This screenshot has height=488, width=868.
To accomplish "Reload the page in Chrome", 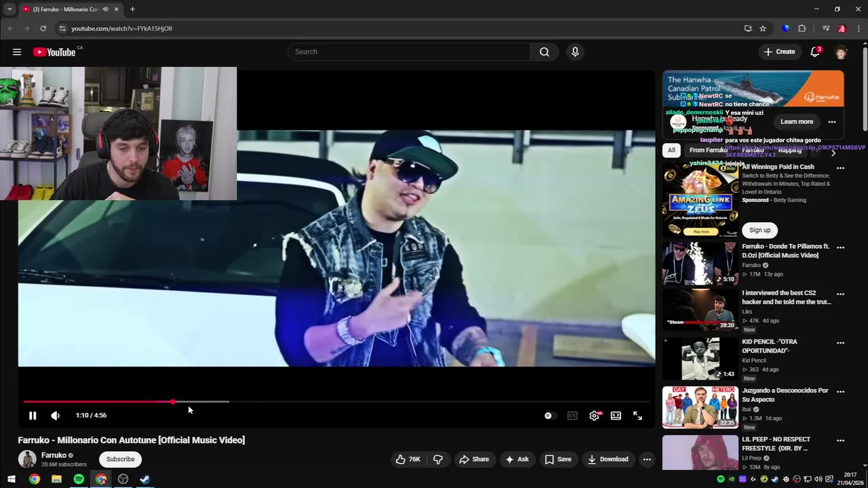I will click(x=43, y=28).
